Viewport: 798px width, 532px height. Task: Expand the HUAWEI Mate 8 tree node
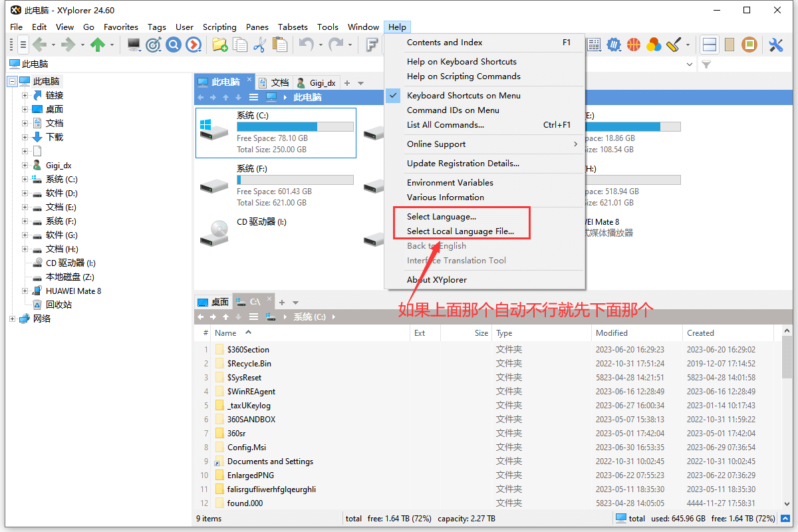point(25,291)
